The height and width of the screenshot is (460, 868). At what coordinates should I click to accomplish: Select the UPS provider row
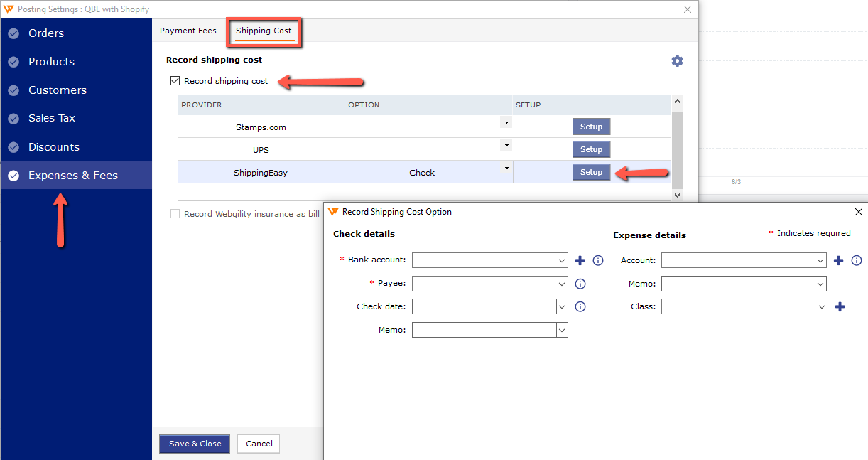pos(425,149)
